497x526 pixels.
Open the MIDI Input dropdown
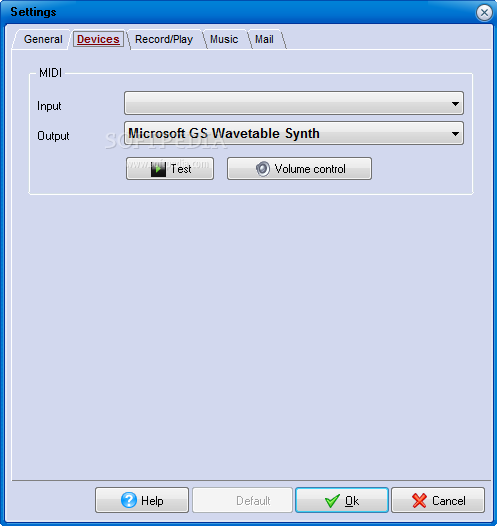294,103
